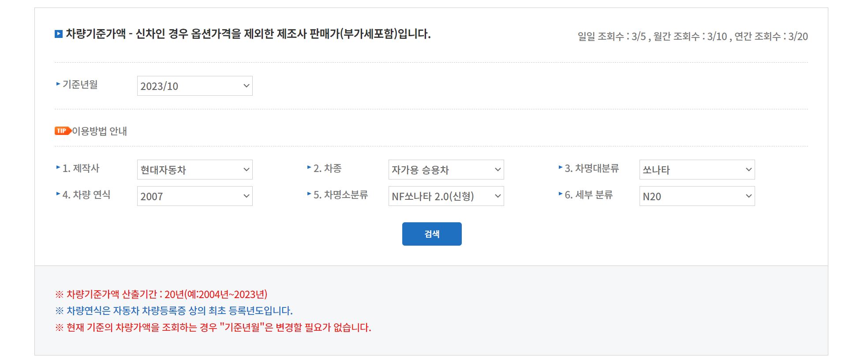This screenshot has height=359, width=868.
Task: Open the 차명대분류 dropdown showing 쏘나타
Action: tap(697, 169)
